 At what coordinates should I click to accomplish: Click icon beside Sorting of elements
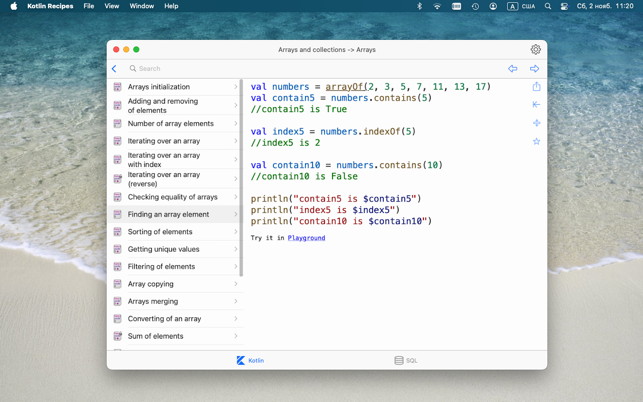pyautogui.click(x=117, y=232)
